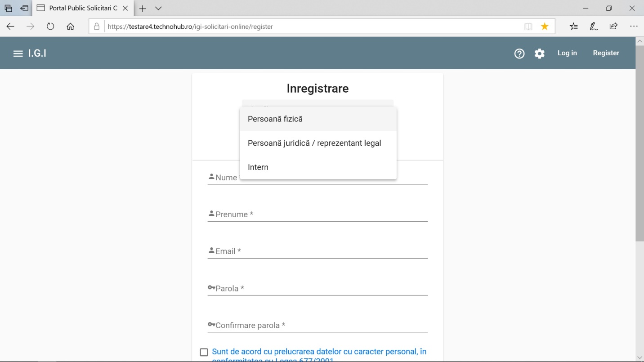The height and width of the screenshot is (362, 644).
Task: Show tab previews chevron
Action: click(x=158, y=9)
